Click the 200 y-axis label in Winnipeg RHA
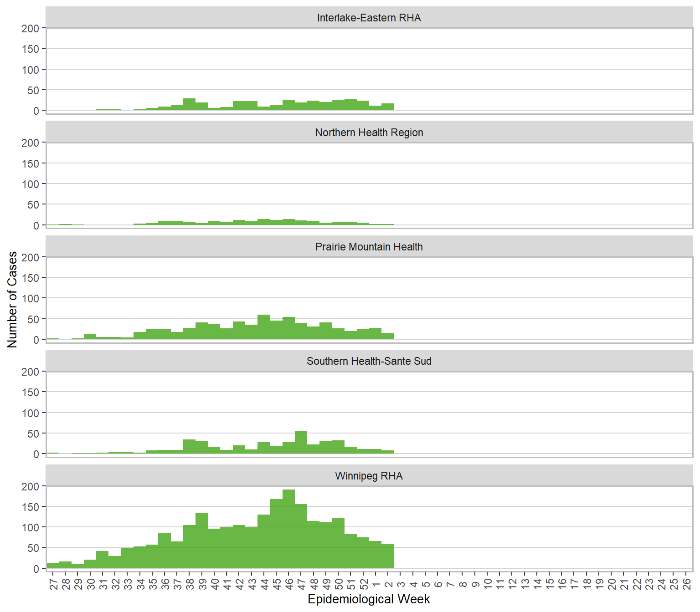 tap(31, 486)
